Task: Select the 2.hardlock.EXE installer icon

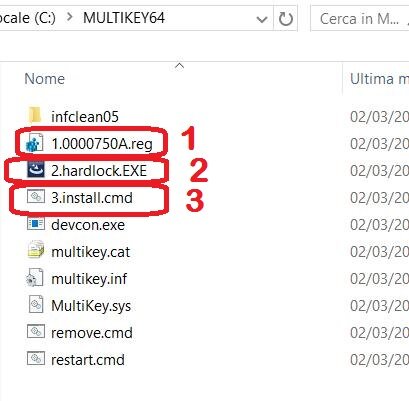Action: (36, 170)
